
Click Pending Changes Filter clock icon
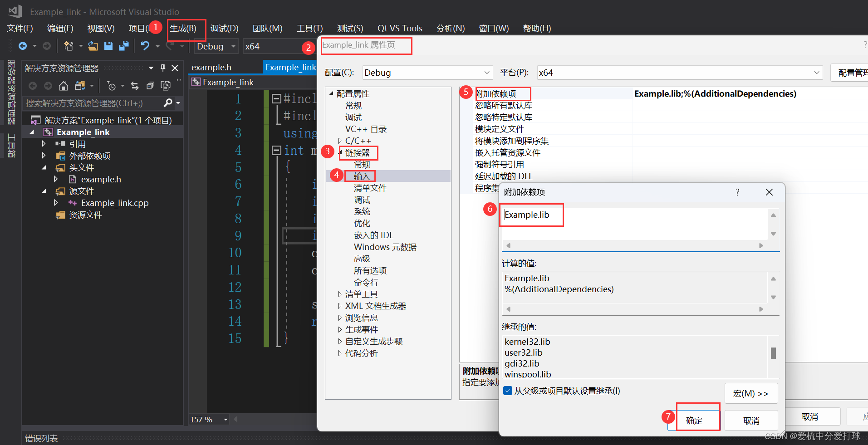click(x=111, y=86)
